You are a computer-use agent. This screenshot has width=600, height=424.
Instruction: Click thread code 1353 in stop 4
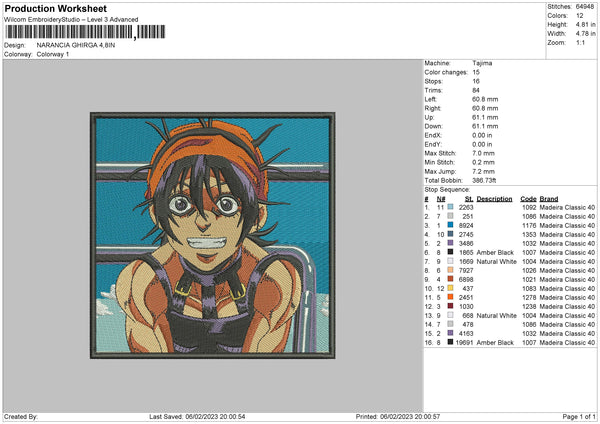(529, 235)
